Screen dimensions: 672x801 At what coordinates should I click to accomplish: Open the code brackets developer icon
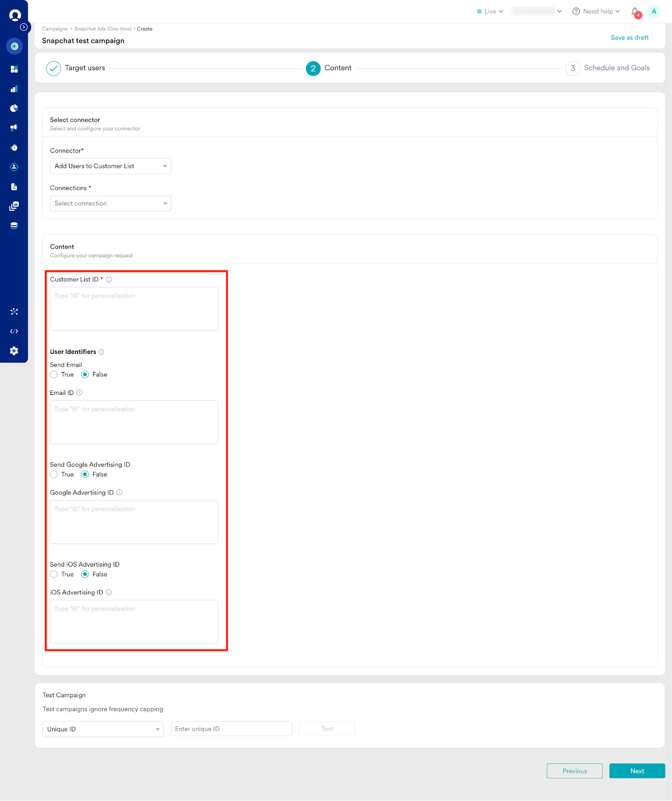14,331
